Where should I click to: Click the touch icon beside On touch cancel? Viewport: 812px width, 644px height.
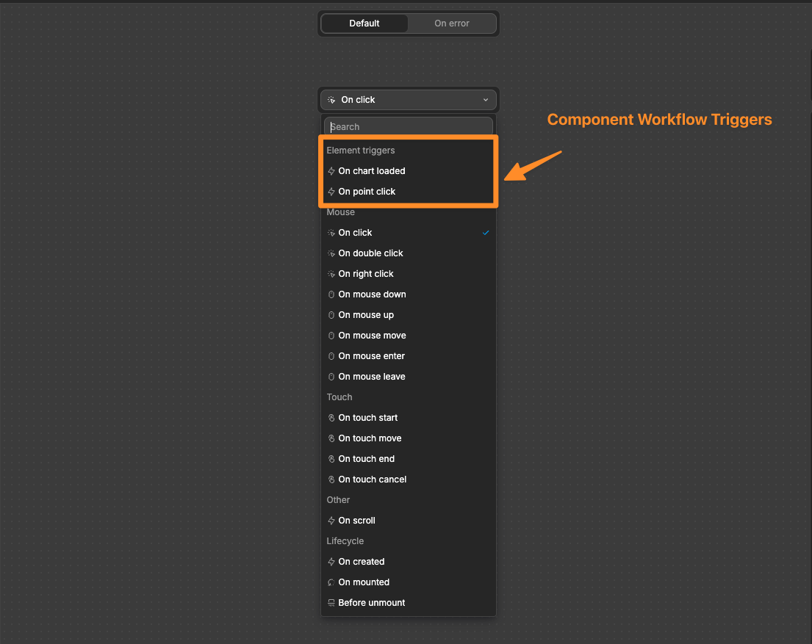click(x=332, y=480)
